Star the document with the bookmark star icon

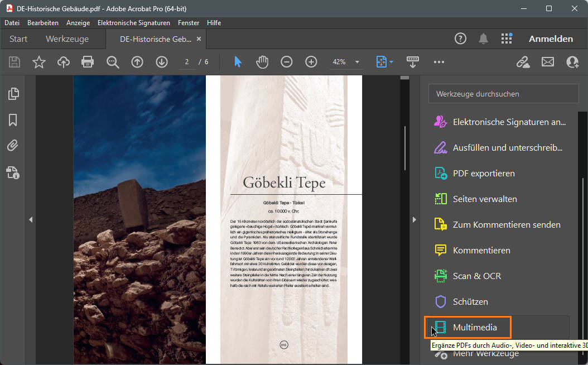point(39,62)
